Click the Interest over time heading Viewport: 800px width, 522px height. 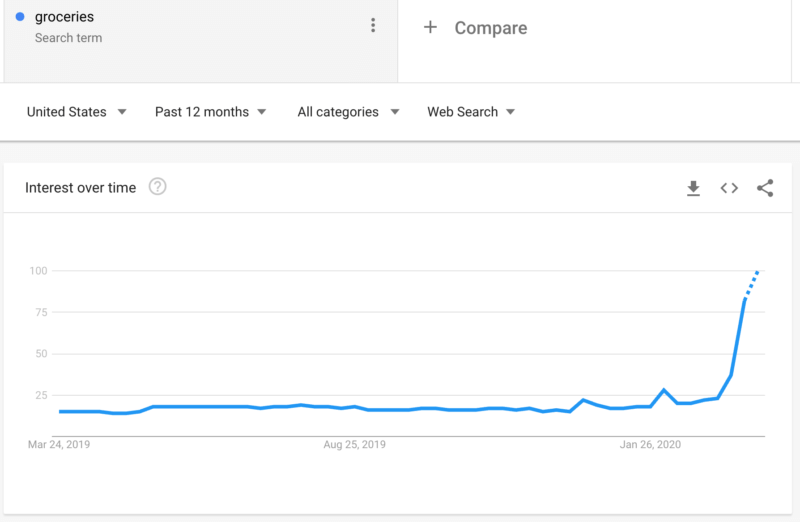tap(80, 188)
